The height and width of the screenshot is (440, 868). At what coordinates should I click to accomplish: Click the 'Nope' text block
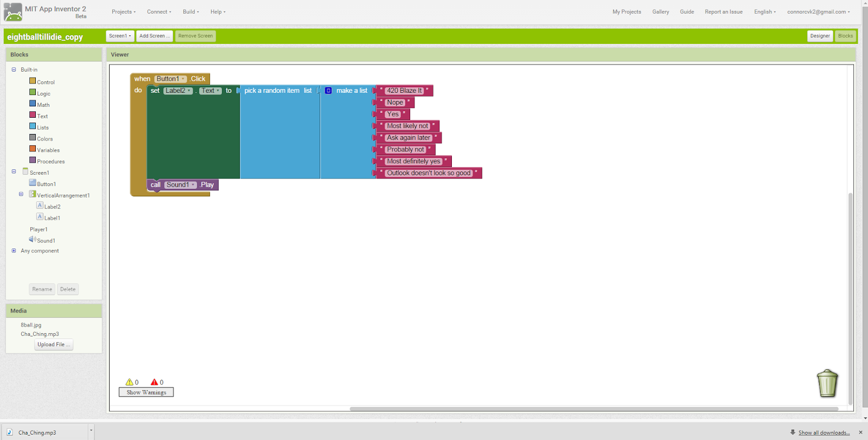(x=395, y=103)
